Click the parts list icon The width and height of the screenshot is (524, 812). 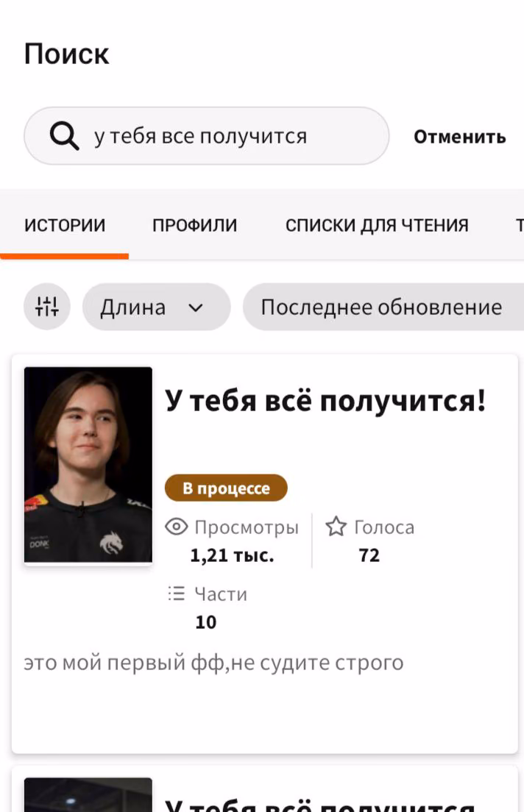tap(176, 594)
